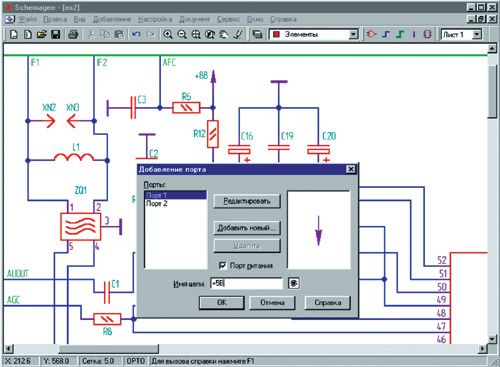Click the Имя цепи input field
Viewport: 500px width, 367px height.
coord(246,283)
